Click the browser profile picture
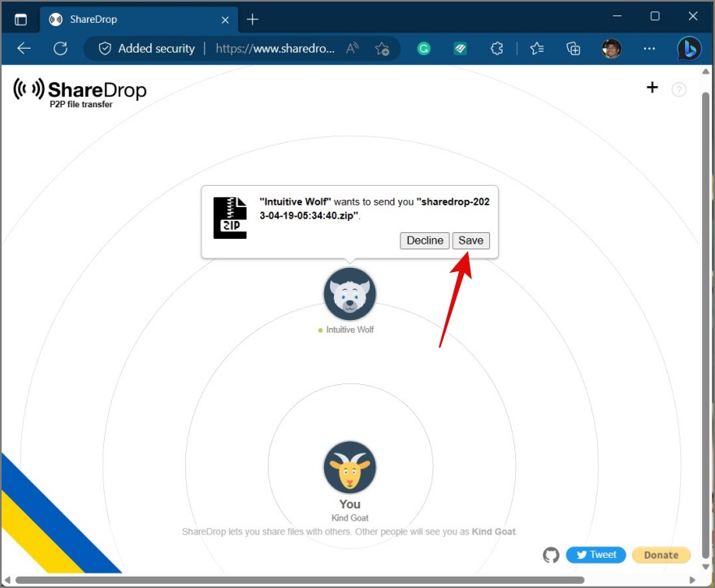Viewport: 715px width, 588px height. [x=611, y=48]
